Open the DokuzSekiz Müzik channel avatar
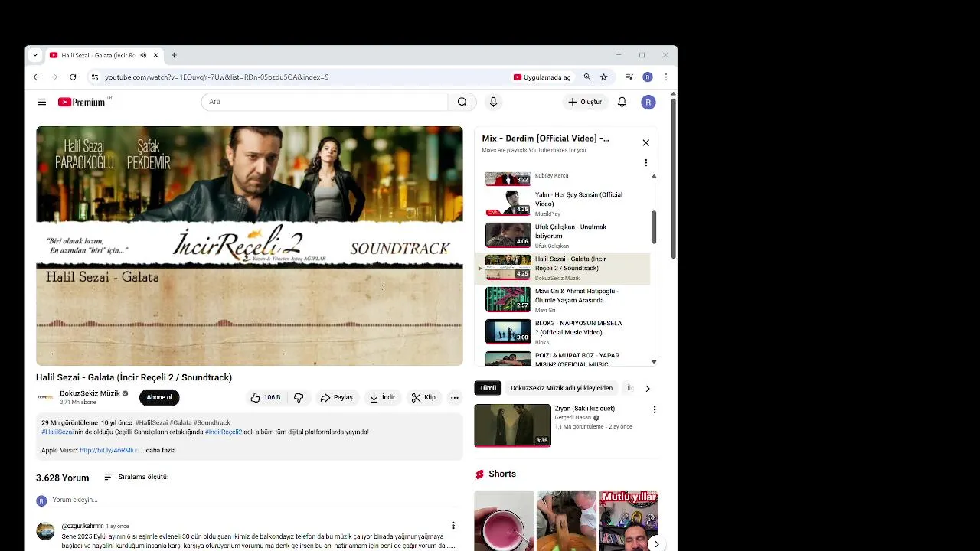The height and width of the screenshot is (551, 980). 45,397
